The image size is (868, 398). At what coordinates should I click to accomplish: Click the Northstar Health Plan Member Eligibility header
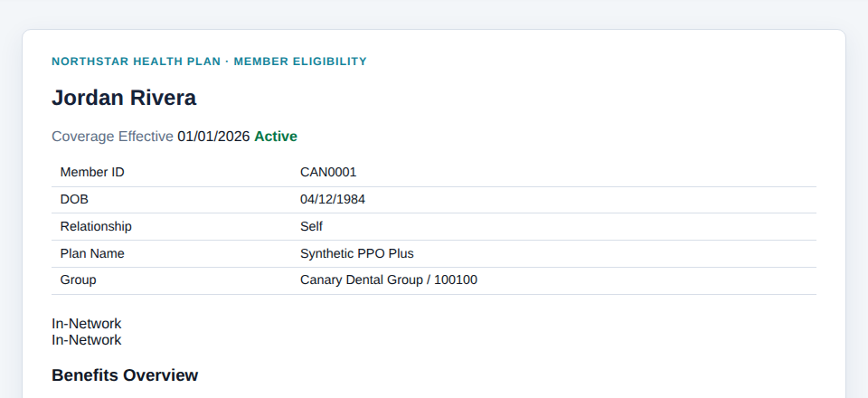click(x=209, y=62)
